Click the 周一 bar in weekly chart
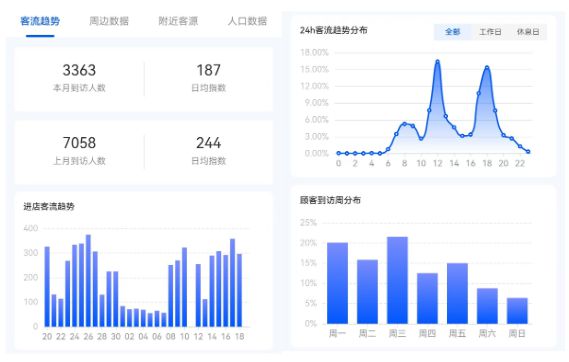569x362 pixels. [x=337, y=283]
